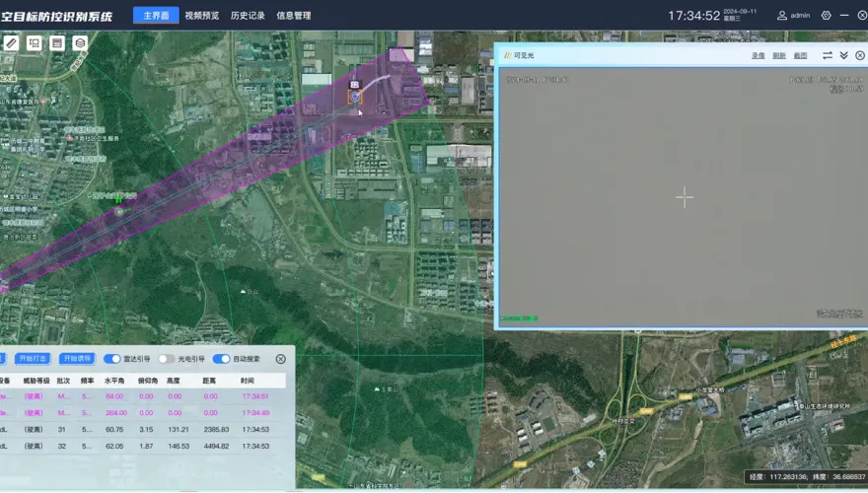Select the table row with distance 2385.83
Screen dimensions: 868x493
(x=143, y=429)
